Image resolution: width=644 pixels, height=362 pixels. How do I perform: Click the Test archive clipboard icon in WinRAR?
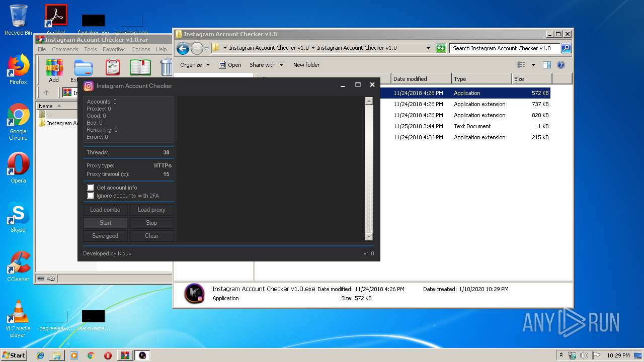(x=113, y=67)
